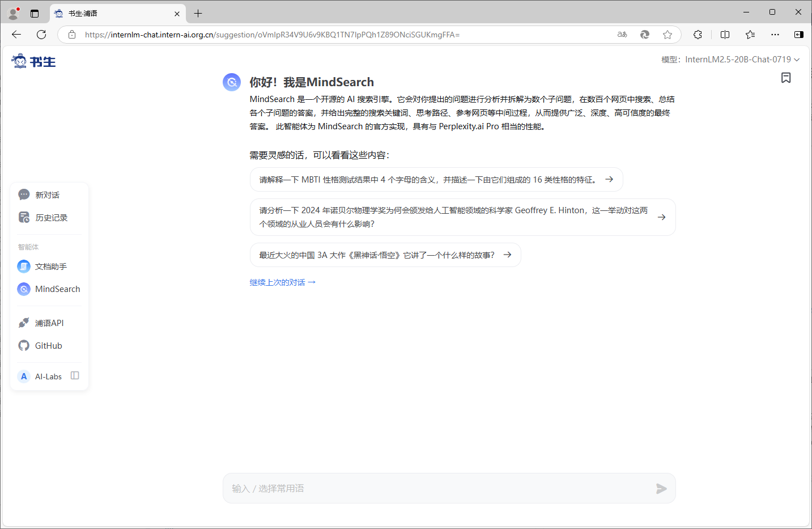The image size is (812, 529).
Task: Click the arrow on the Hinton Nobel suggestion
Action: (661, 217)
